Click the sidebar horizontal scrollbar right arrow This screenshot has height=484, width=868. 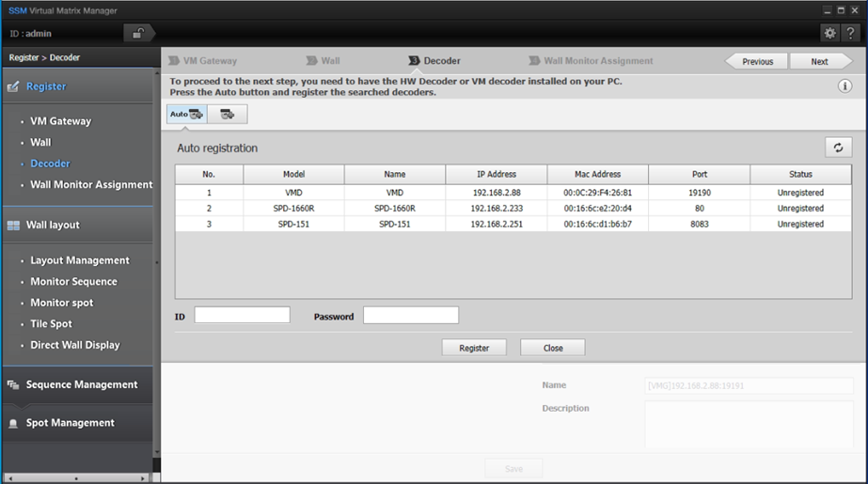(143, 478)
